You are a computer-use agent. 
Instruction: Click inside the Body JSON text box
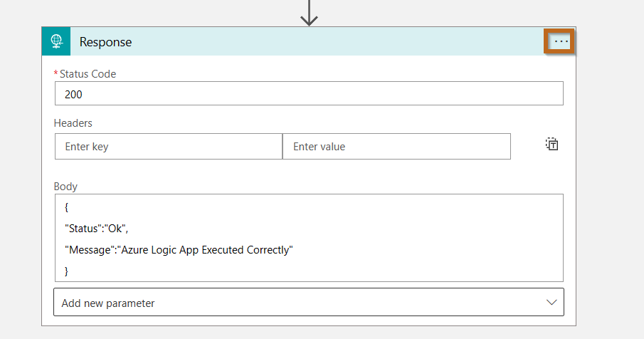point(309,238)
